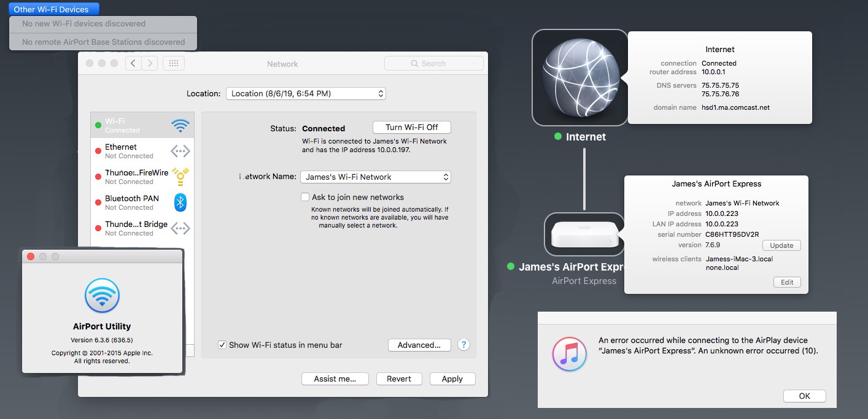This screenshot has height=419, width=868.
Task: Select No new Wi-Fi devices discovered entry
Action: (x=103, y=24)
